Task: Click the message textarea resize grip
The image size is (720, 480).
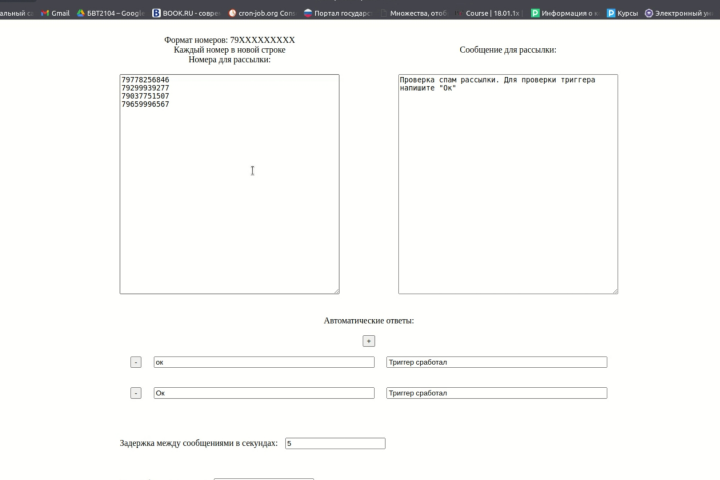Action: 615,291
